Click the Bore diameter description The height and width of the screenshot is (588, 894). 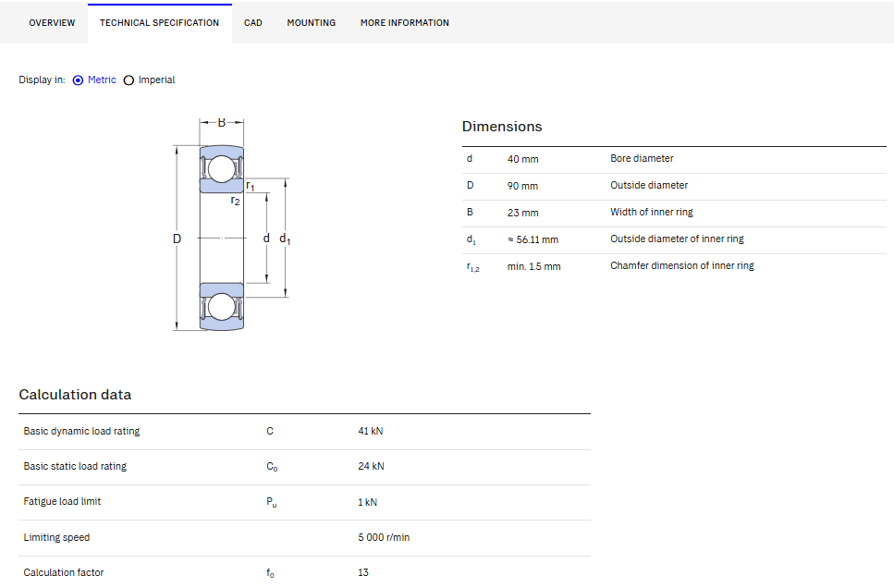(x=642, y=158)
